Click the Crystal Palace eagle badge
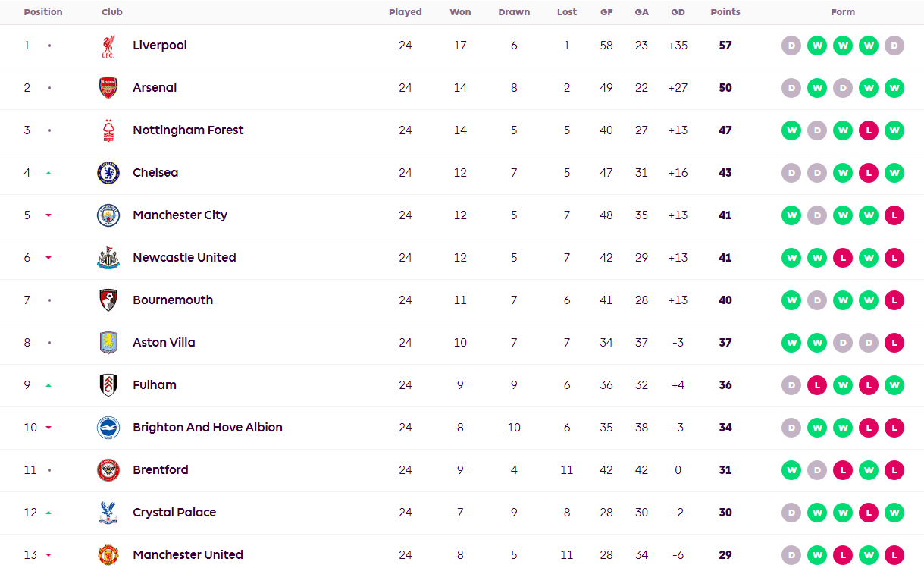The height and width of the screenshot is (568, 924). [x=108, y=513]
